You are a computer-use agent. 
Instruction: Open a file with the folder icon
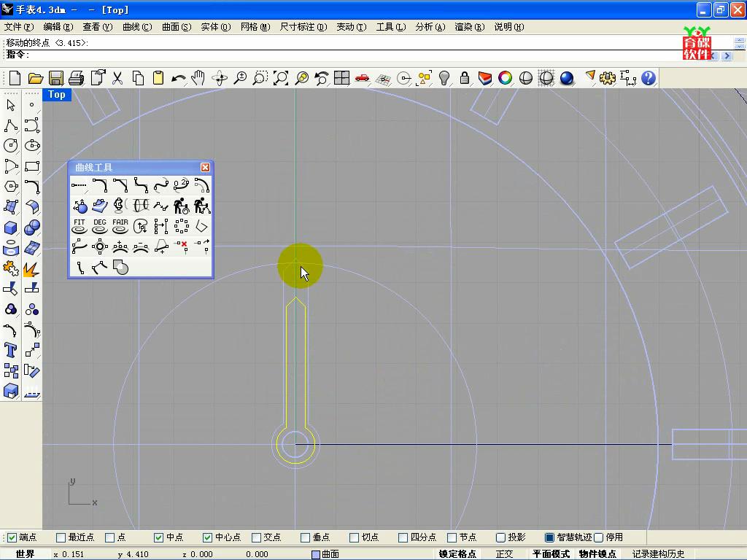[35, 77]
